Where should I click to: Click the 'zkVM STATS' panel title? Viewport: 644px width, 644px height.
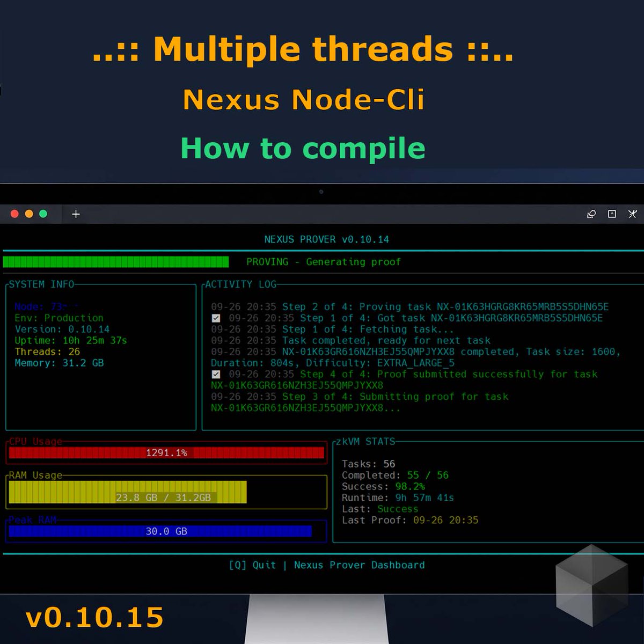pyautogui.click(x=365, y=442)
